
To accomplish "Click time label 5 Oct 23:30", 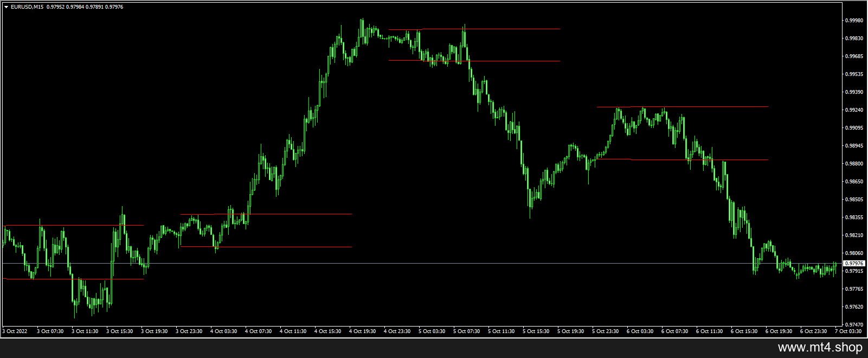I will point(606,331).
